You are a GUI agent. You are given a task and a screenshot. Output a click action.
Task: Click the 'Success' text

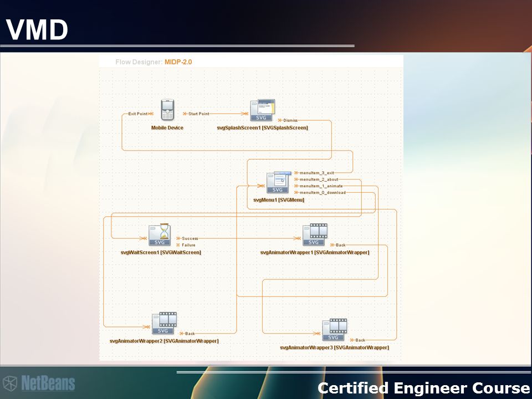(x=190, y=238)
